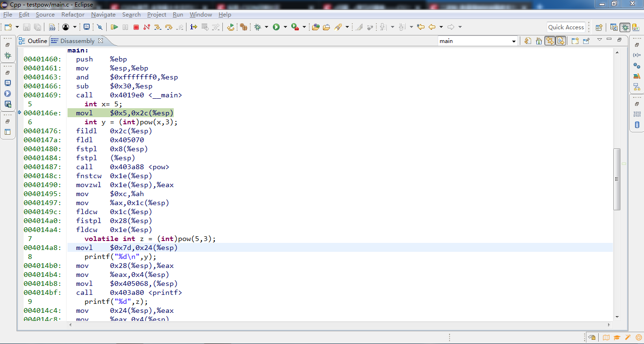Open the Git perspective icon
The width and height of the screenshot is (644, 344).
pyautogui.click(x=636, y=27)
